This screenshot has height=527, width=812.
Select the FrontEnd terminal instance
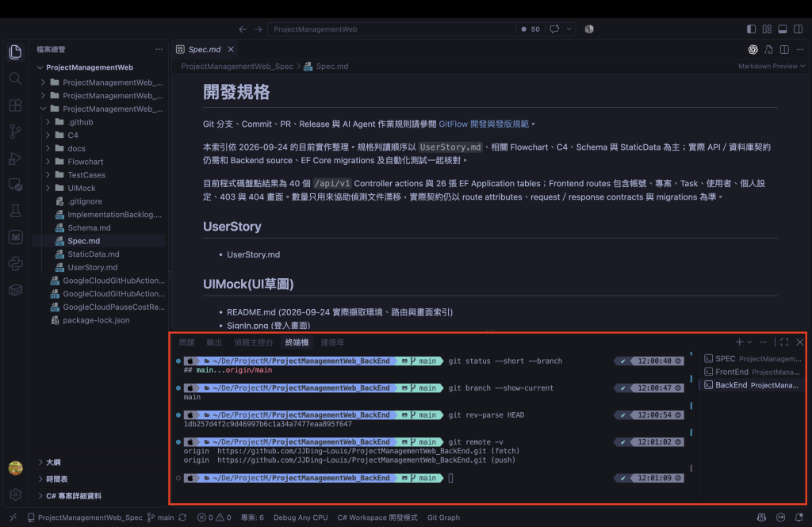pyautogui.click(x=753, y=372)
